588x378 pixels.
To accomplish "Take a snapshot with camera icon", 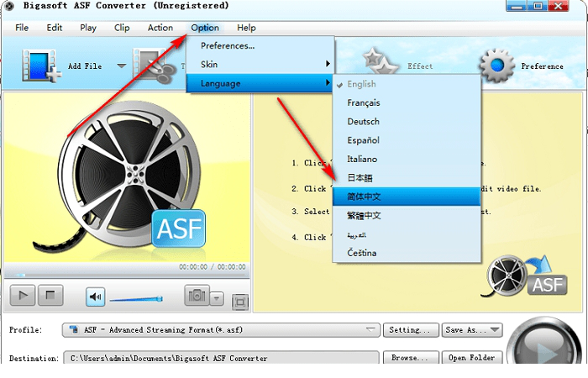I will (196, 297).
